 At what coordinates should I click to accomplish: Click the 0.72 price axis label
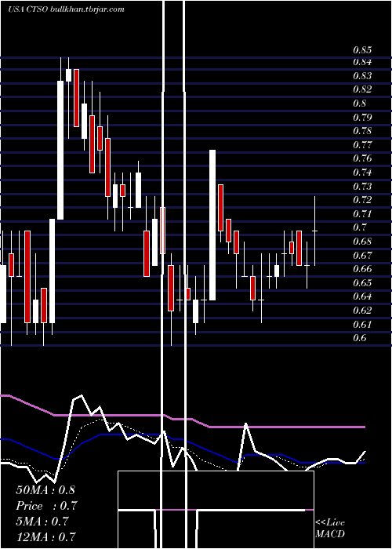coord(362,200)
